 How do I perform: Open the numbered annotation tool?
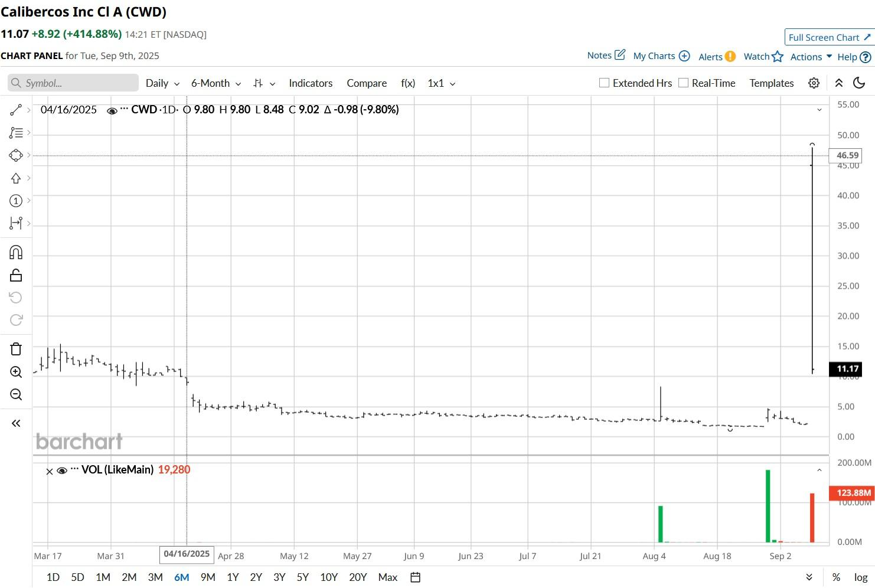pos(16,201)
